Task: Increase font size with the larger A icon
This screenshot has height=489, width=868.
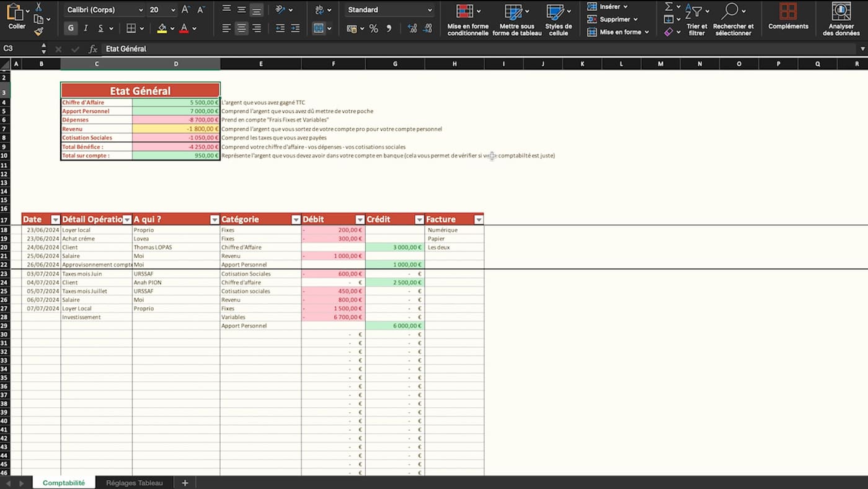Action: 185,10
